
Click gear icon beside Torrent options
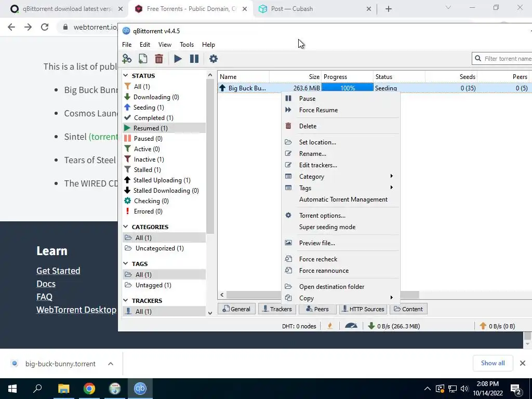coord(288,216)
